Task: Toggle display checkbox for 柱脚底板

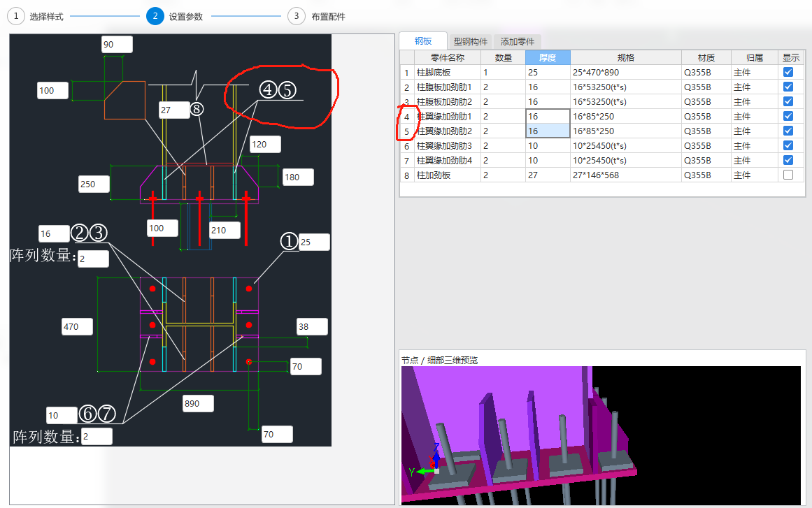Action: click(x=788, y=73)
